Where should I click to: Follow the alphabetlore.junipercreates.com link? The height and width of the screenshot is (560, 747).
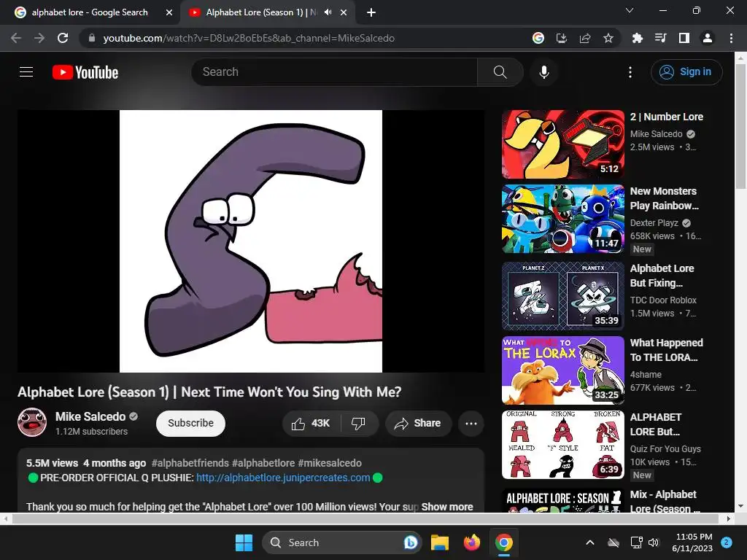pyautogui.click(x=283, y=478)
